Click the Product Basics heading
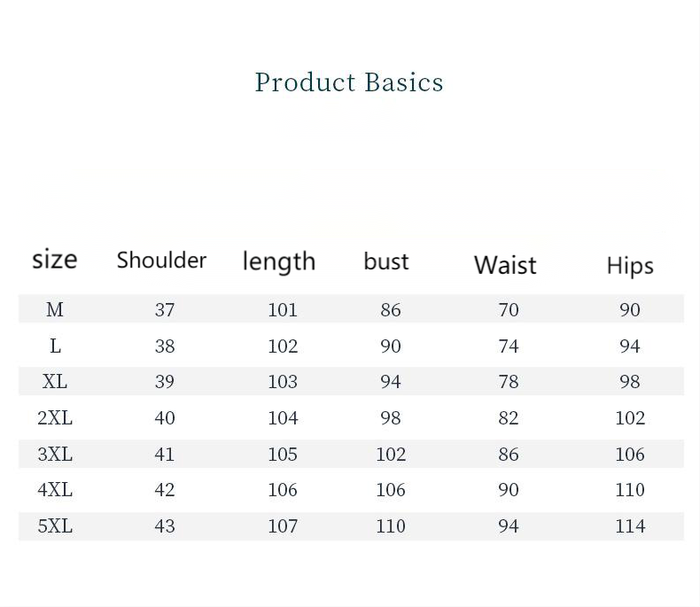 tap(349, 82)
